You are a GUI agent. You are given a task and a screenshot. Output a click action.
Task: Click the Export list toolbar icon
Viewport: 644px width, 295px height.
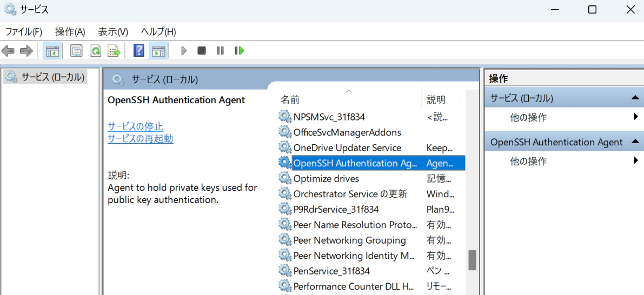click(x=114, y=51)
